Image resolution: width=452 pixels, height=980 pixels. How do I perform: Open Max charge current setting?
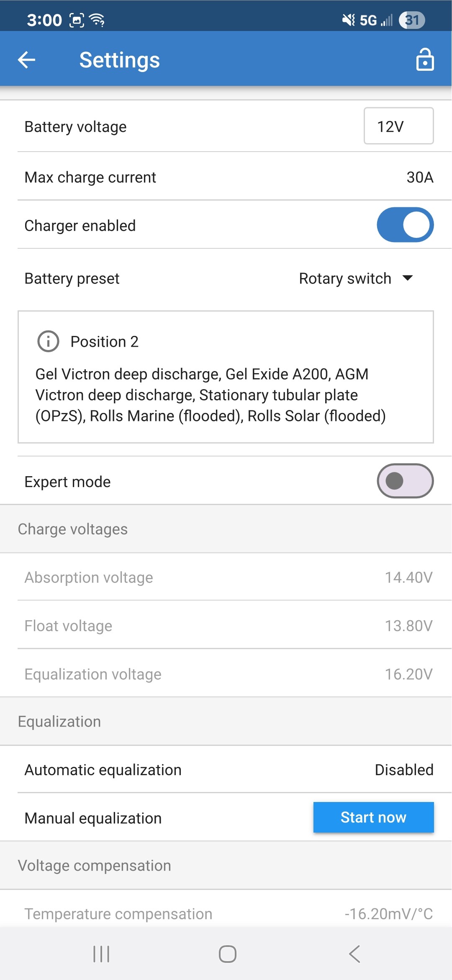(226, 177)
